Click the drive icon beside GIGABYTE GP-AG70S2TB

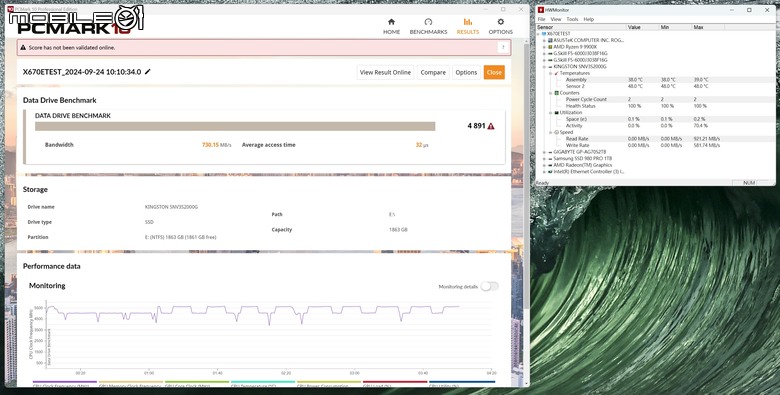[x=550, y=152]
